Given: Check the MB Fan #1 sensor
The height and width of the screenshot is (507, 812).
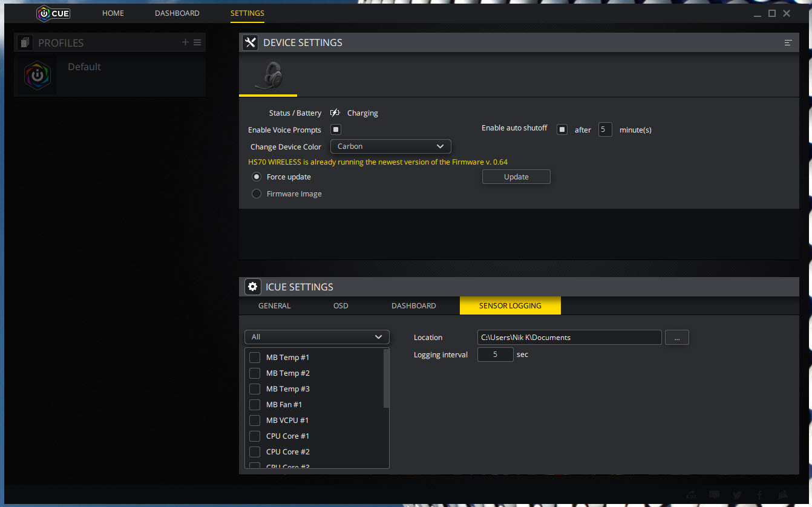Looking at the screenshot, I should [255, 404].
